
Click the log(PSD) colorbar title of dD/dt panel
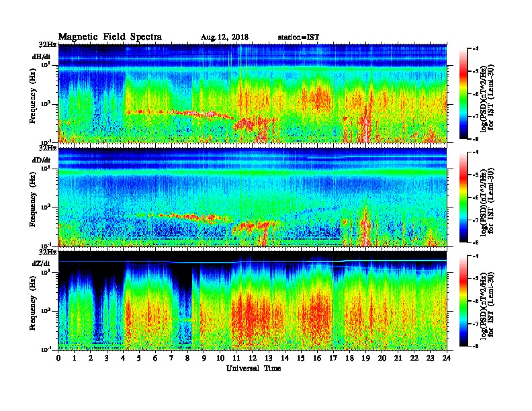click(488, 201)
